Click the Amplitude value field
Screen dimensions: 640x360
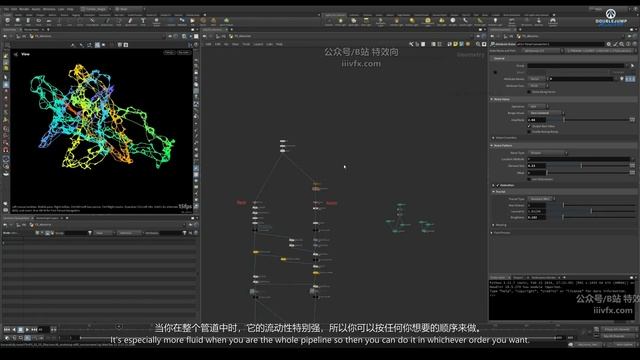click(536, 120)
